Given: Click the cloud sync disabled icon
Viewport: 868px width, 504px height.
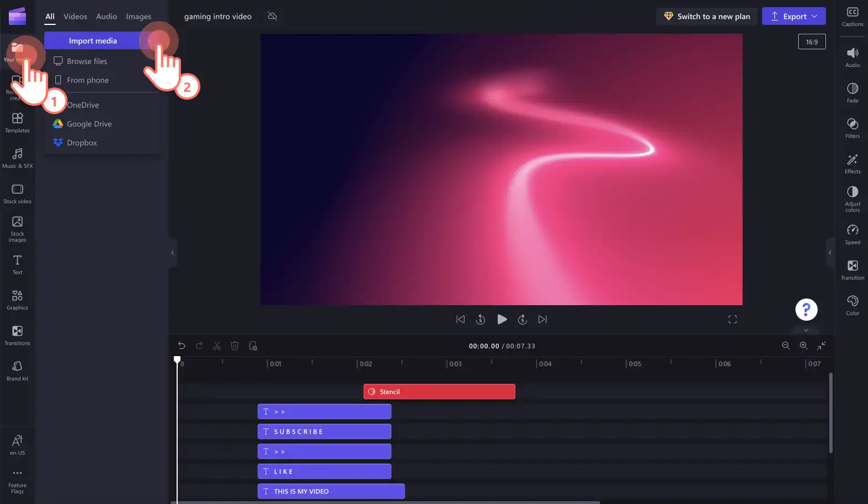Looking at the screenshot, I should tap(272, 16).
